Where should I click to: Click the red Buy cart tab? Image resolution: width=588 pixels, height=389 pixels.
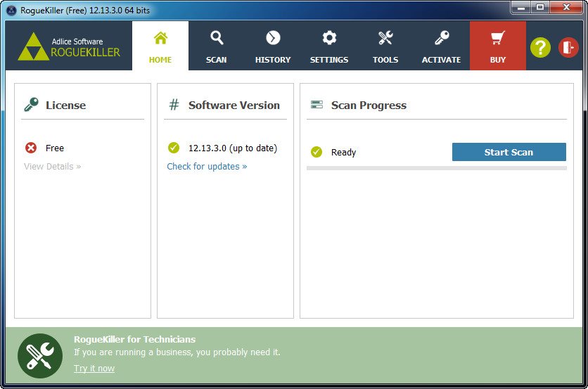(x=498, y=46)
